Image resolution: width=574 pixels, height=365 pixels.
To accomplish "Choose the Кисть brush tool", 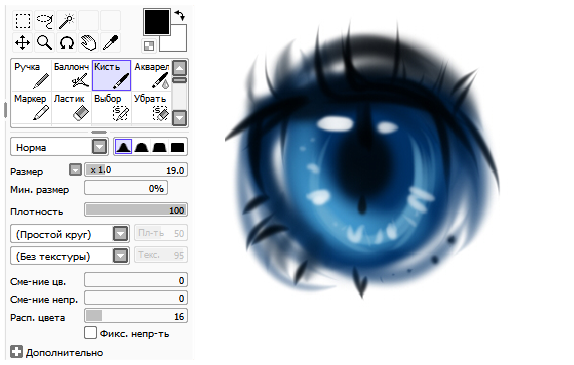I will click(x=111, y=76).
